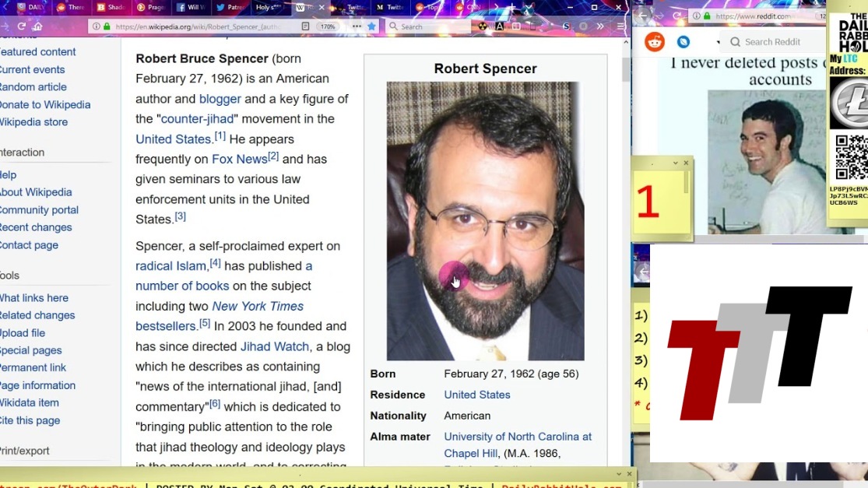Click University of North Carolina link
Screen dimensions: 868x488
pyautogui.click(x=517, y=437)
